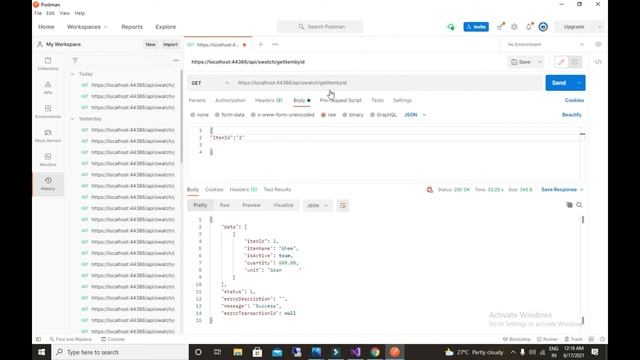The image size is (640, 360).
Task: Click the Cookies link
Action: click(x=574, y=100)
